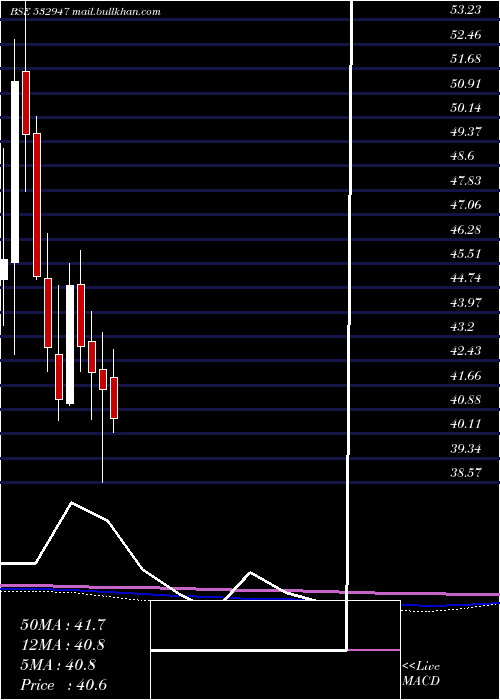
Task: Select the 45.51 price axis label
Action: [x=466, y=254]
